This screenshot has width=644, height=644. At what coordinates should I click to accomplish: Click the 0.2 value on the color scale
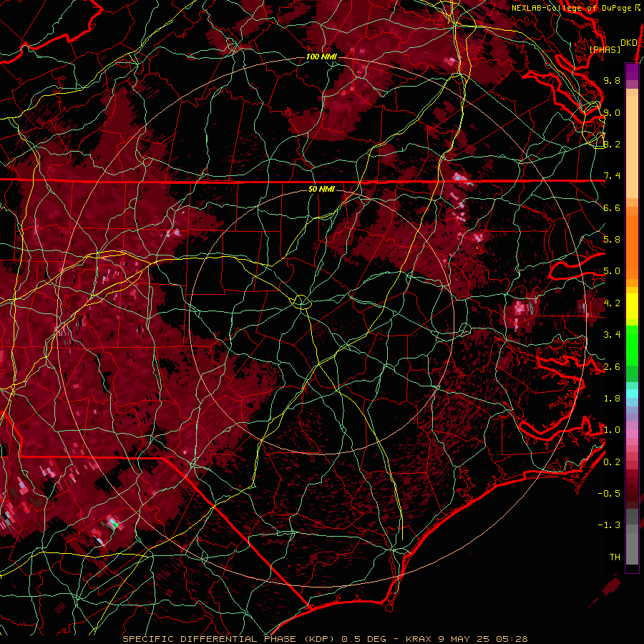(x=612, y=462)
